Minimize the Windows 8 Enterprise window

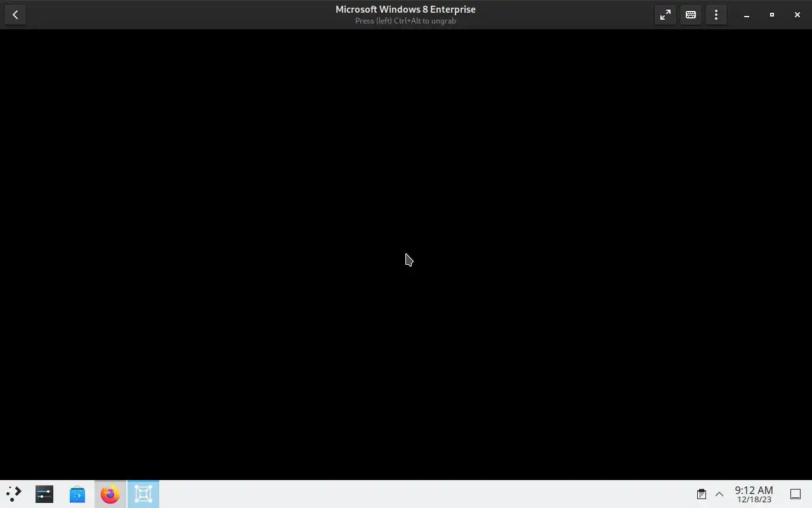point(747,15)
